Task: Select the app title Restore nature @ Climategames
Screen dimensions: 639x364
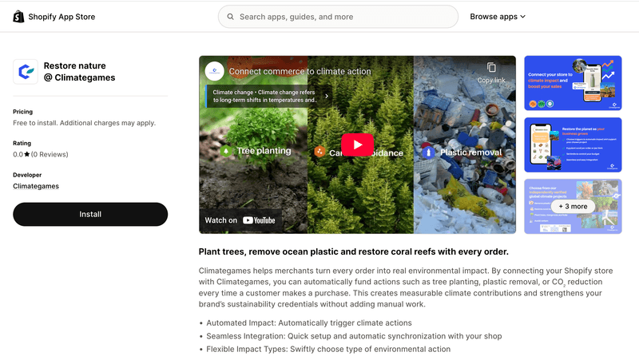Action: [x=79, y=72]
